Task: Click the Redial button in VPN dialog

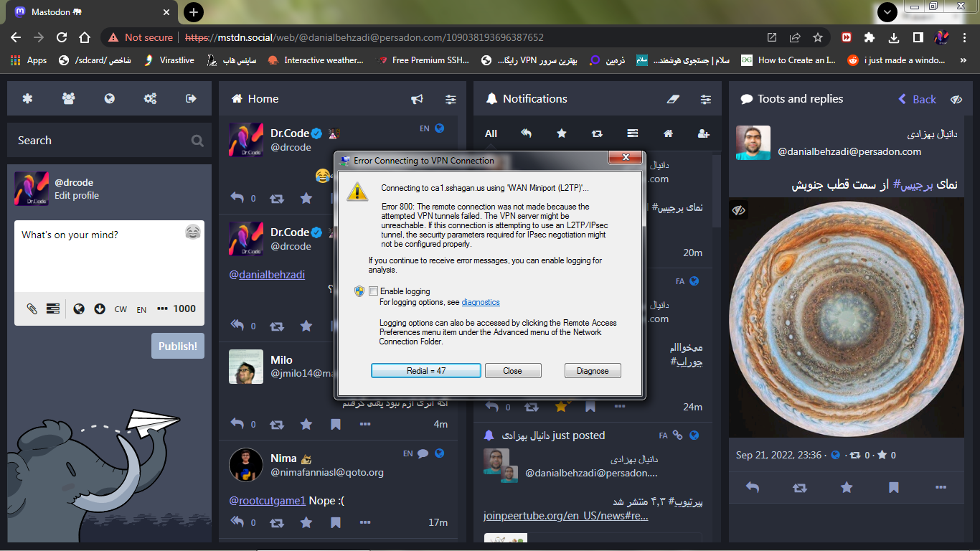Action: pyautogui.click(x=425, y=371)
